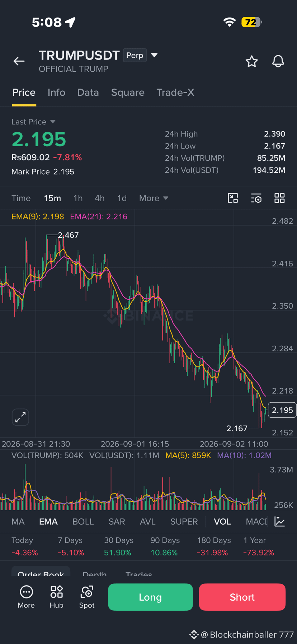Expand the More timeframes dropdown
The width and height of the screenshot is (297, 644).
coord(154,198)
